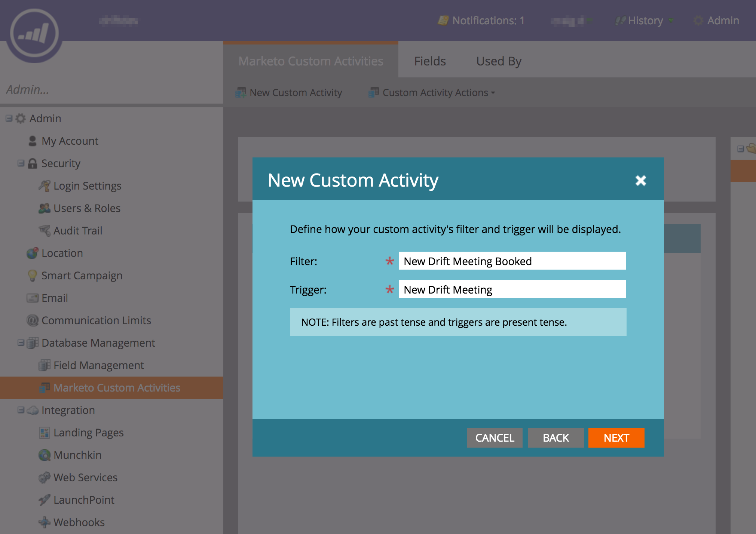Click the LaunchPoint rocket icon
The width and height of the screenshot is (756, 534).
(x=45, y=500)
